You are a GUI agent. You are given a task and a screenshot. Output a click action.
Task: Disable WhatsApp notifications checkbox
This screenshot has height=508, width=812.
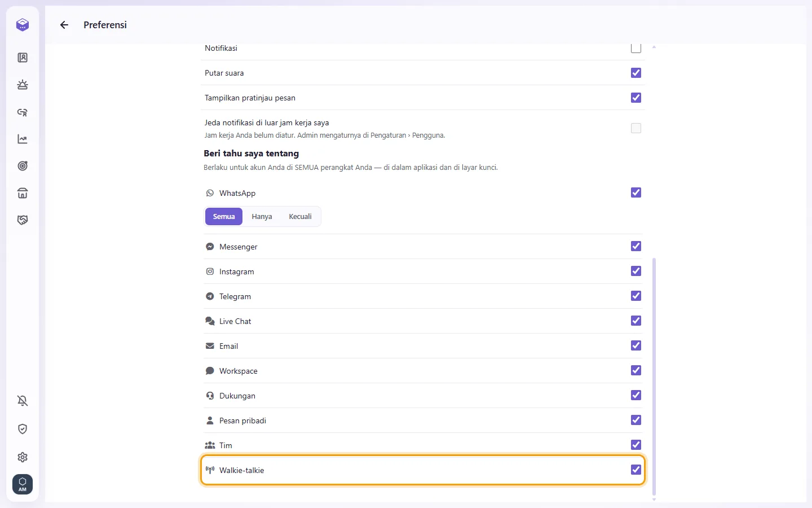636,192
